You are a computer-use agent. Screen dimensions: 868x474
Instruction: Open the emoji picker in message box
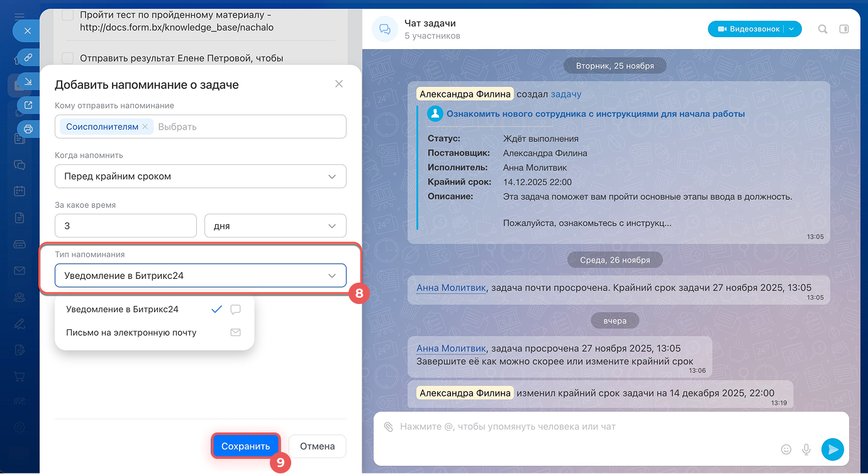786,449
